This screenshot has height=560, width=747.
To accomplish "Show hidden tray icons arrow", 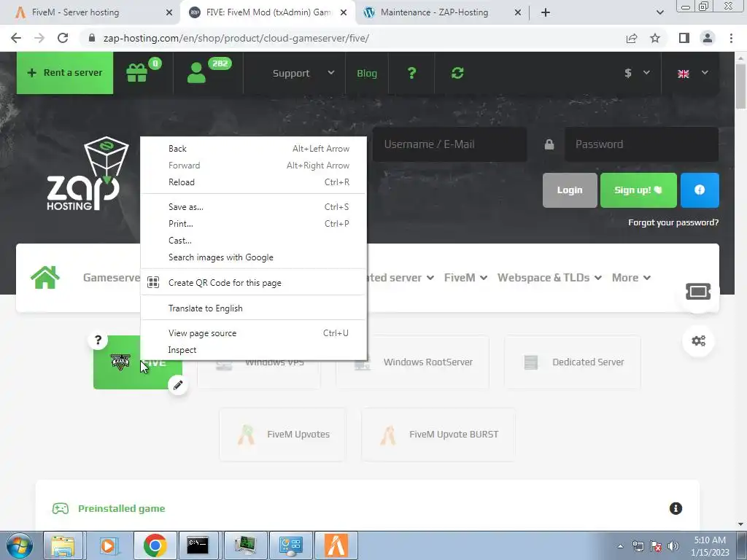I will tap(620, 546).
